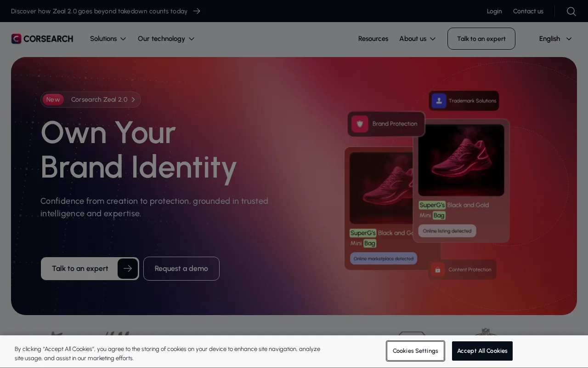Click cookie notice consent text
This screenshot has height=368, width=588.
point(167,354)
